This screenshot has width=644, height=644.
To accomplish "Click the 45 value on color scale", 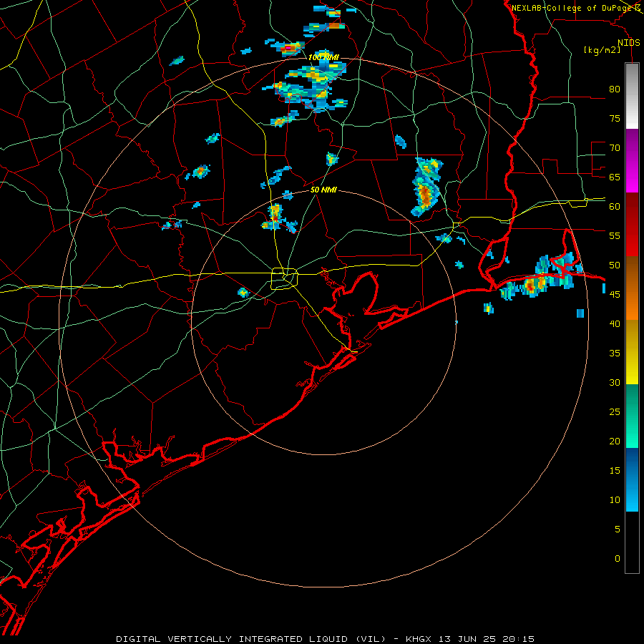I will tap(615, 295).
